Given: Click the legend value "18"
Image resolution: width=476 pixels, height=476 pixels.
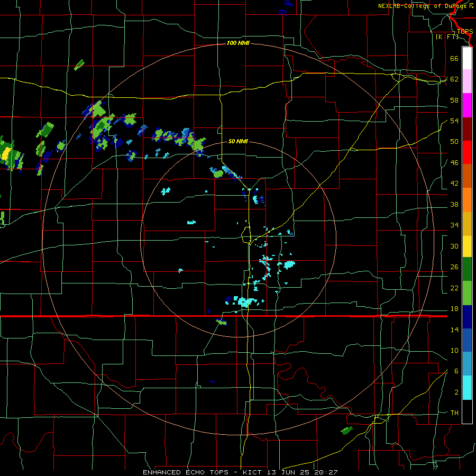Looking at the screenshot, I should click(x=454, y=309).
